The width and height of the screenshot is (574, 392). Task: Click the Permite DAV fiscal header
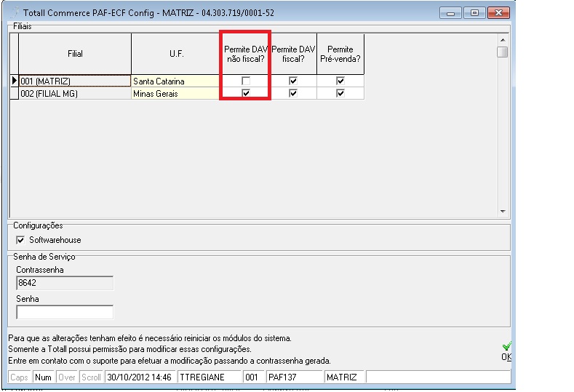pyautogui.click(x=293, y=54)
